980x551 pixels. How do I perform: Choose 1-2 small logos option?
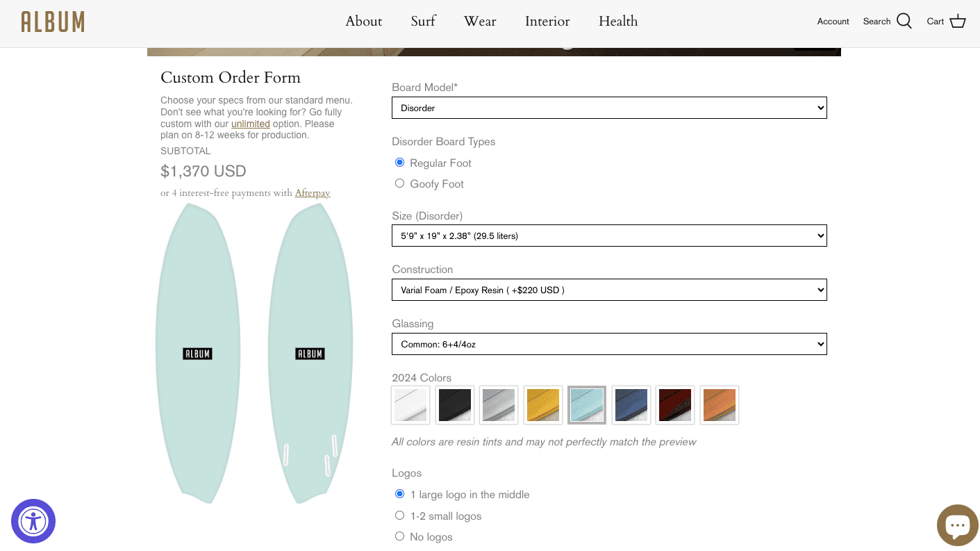point(400,516)
